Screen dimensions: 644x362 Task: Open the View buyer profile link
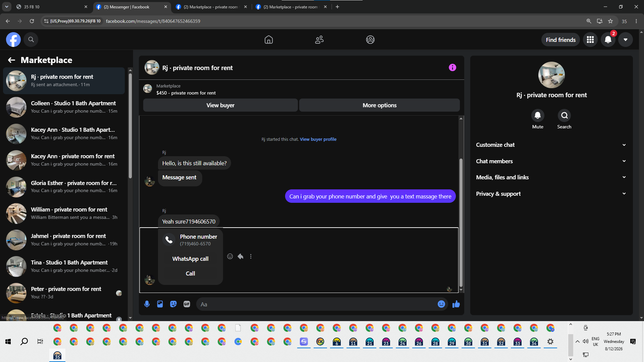[318, 139]
